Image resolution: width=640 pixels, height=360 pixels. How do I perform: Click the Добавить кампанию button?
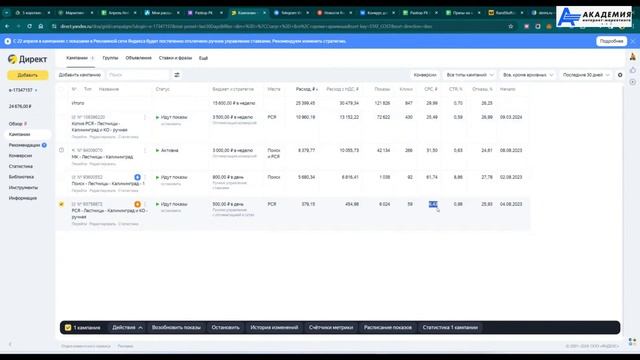coord(80,75)
